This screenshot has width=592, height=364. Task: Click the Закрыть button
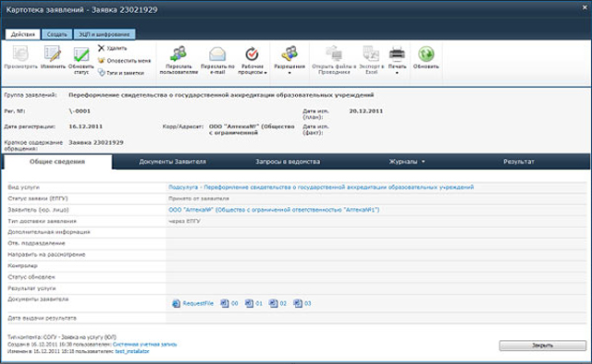[543, 346]
